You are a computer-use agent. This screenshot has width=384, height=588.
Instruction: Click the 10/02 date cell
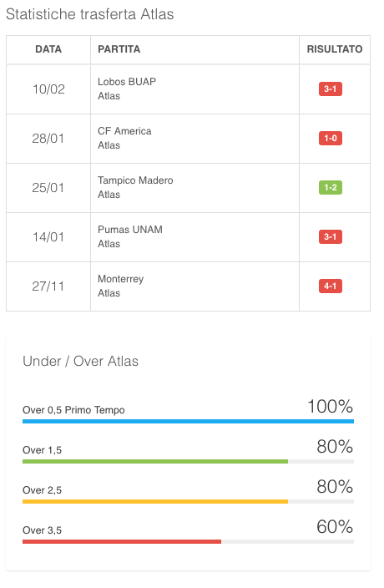[x=48, y=89]
